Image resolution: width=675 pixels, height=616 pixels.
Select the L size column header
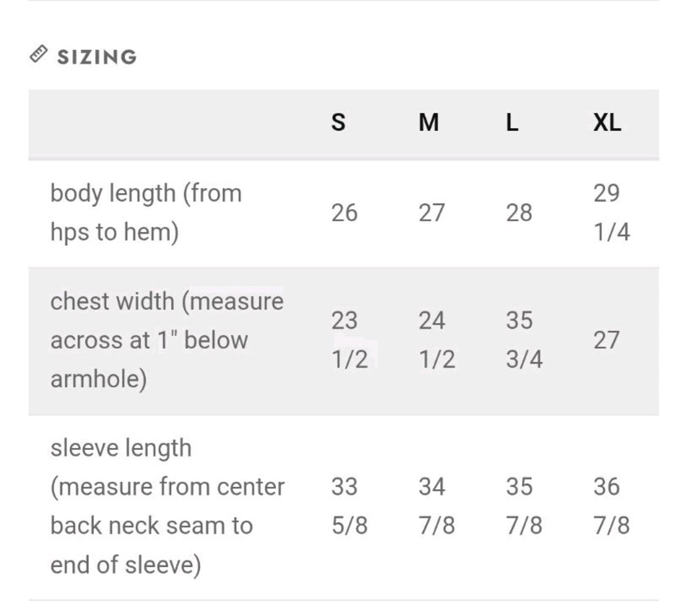pos(512,123)
